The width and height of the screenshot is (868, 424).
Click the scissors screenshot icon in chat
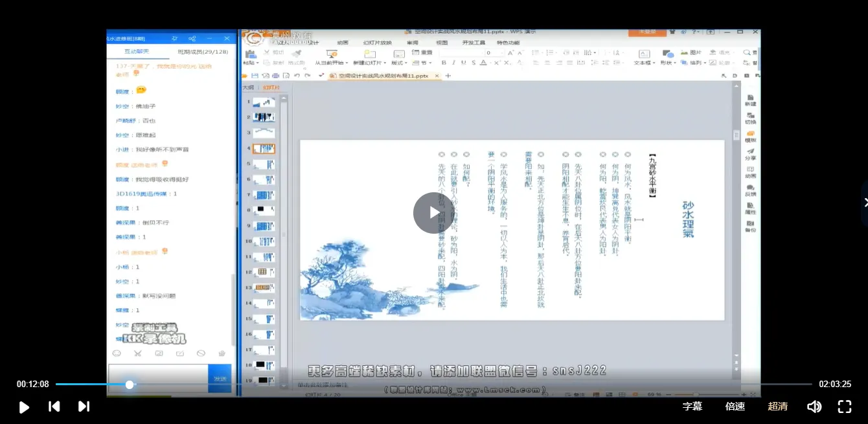138,353
